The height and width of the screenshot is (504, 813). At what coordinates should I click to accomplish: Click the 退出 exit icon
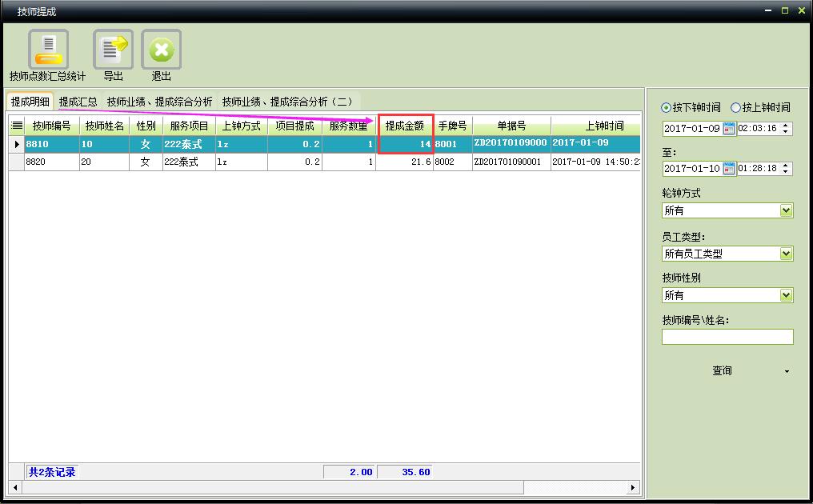162,50
